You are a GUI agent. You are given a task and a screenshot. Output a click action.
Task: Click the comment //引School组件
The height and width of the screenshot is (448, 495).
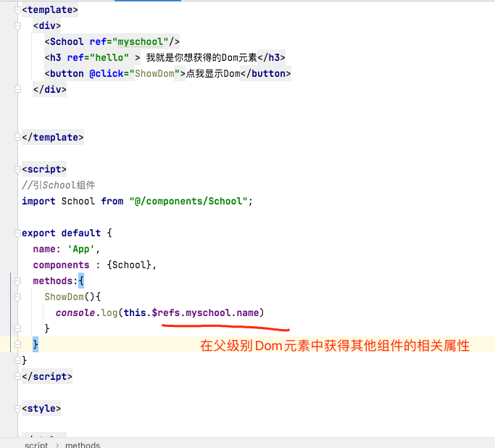[59, 185]
